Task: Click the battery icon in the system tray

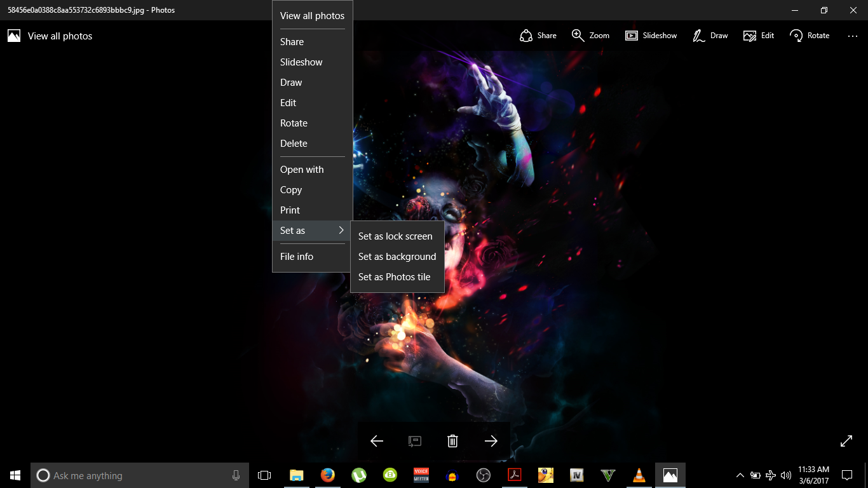Action: pyautogui.click(x=756, y=475)
